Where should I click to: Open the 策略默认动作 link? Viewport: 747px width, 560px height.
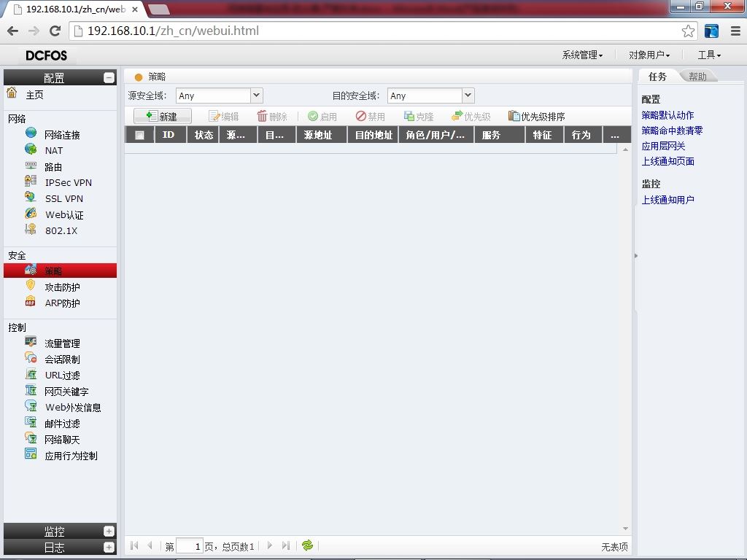click(x=667, y=115)
